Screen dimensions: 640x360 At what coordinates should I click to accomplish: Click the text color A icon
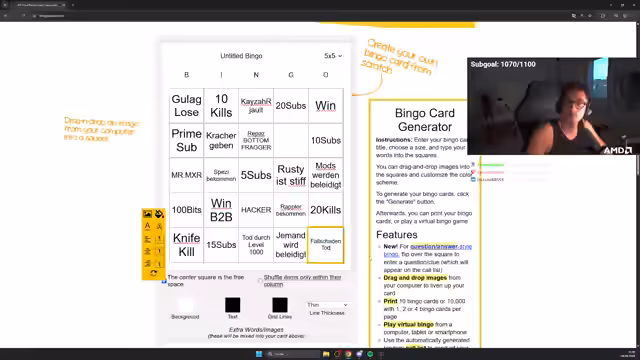[147, 226]
